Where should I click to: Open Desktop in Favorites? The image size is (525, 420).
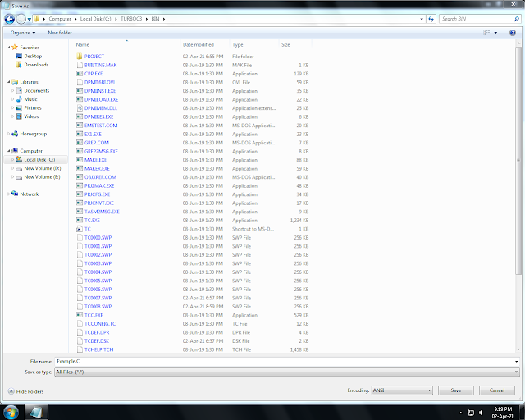click(x=33, y=57)
